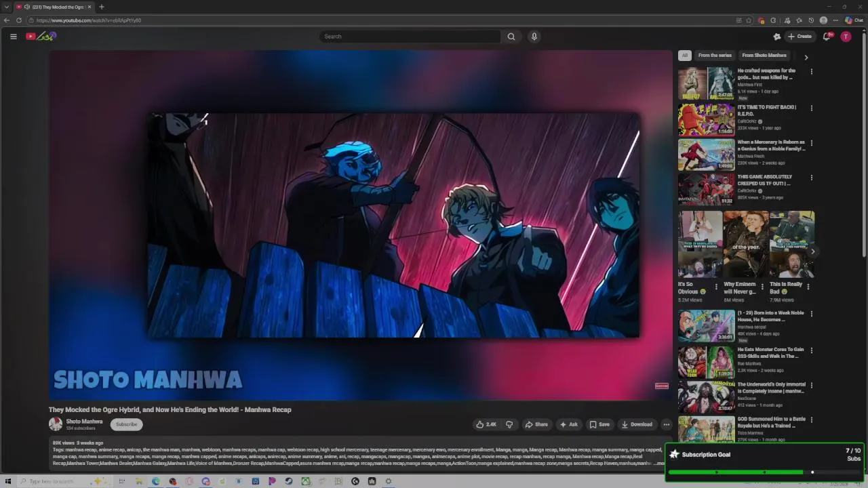Open a new browser tab
The height and width of the screenshot is (488, 868).
click(x=101, y=7)
